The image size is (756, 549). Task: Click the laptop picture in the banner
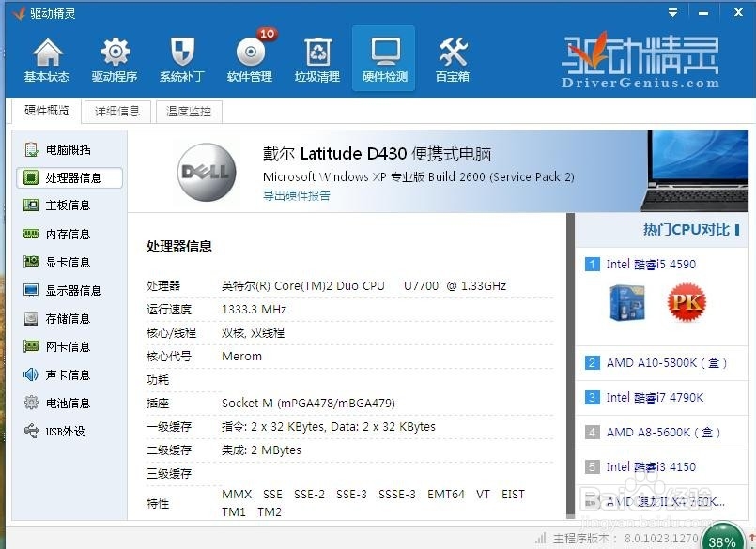(x=695, y=171)
